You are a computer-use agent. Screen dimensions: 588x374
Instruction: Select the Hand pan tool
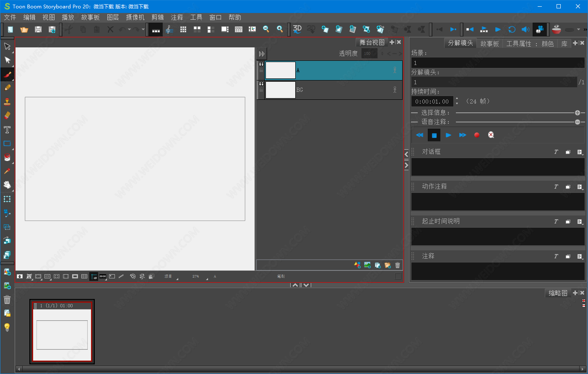(7, 185)
